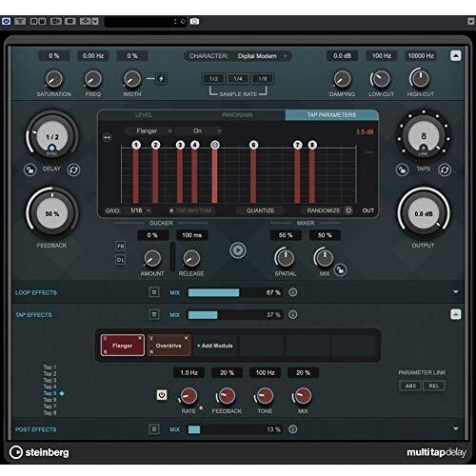476x476 pixels.
Task: Click the Quantize button
Action: 260,210
